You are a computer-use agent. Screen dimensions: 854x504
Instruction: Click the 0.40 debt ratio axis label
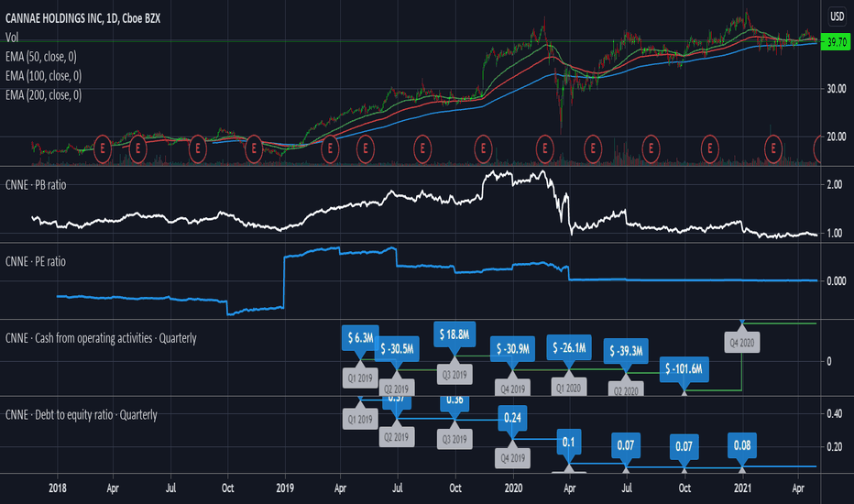(835, 414)
